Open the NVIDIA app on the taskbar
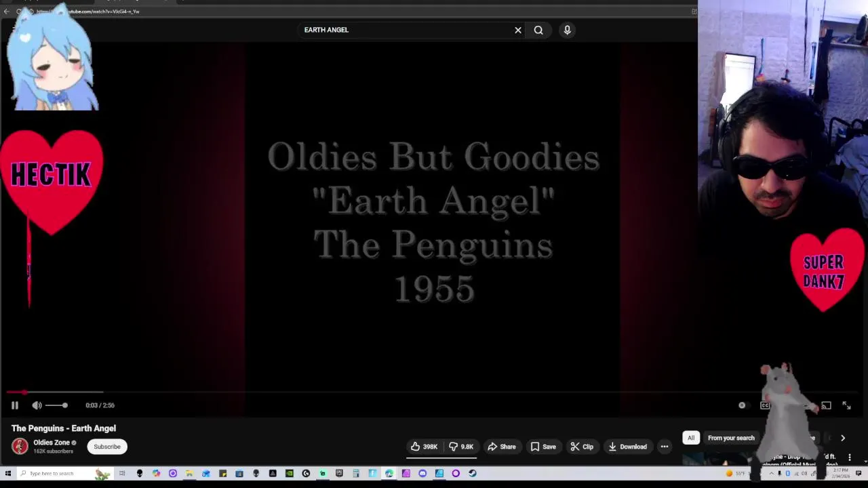The width and height of the screenshot is (868, 488). coord(290,473)
